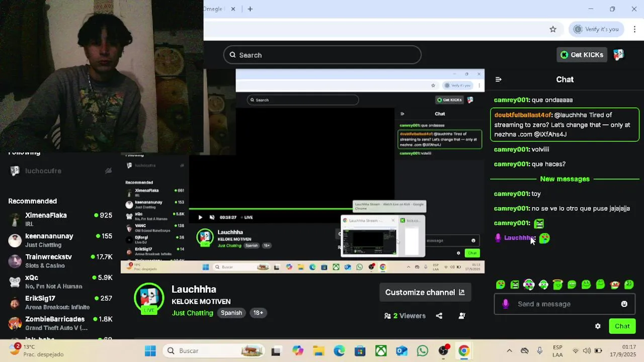Seek on the green stream progress bar

[272, 208]
